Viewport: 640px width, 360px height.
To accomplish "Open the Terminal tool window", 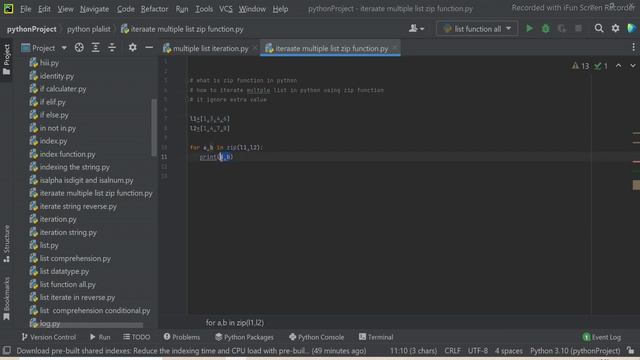I will tap(376, 337).
